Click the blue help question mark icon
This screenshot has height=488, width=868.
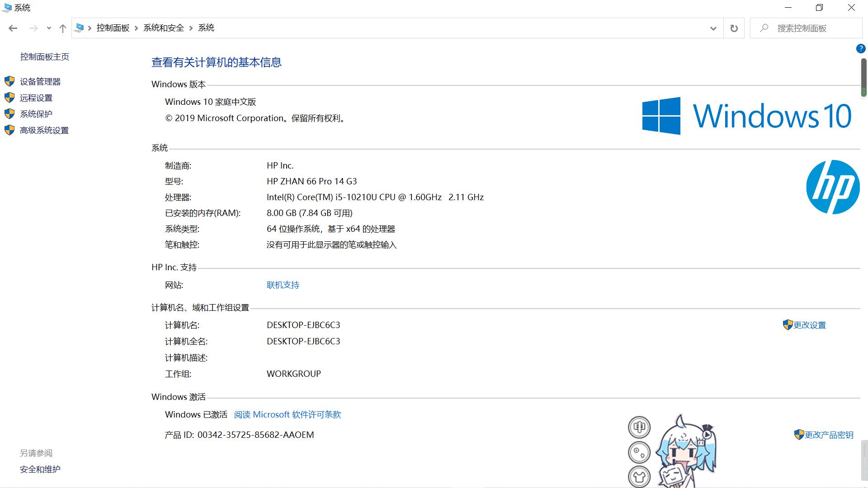861,48
